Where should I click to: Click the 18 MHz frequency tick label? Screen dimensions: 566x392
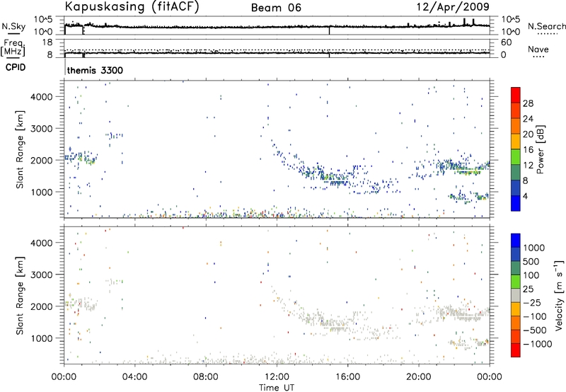point(47,42)
